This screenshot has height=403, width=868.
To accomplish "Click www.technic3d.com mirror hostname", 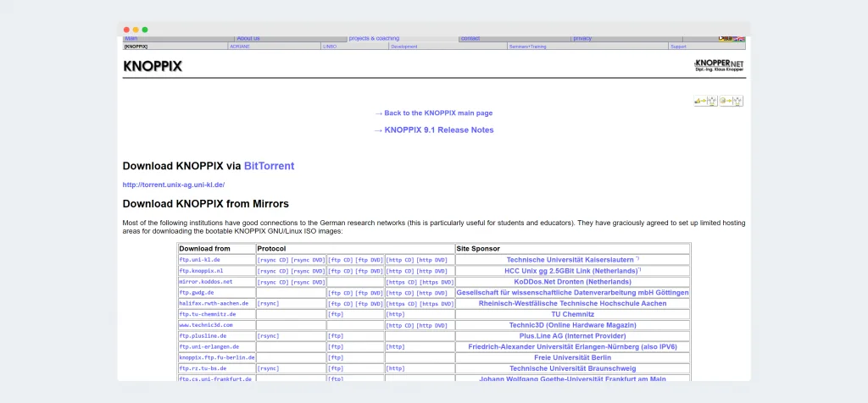I will pyautogui.click(x=206, y=325).
